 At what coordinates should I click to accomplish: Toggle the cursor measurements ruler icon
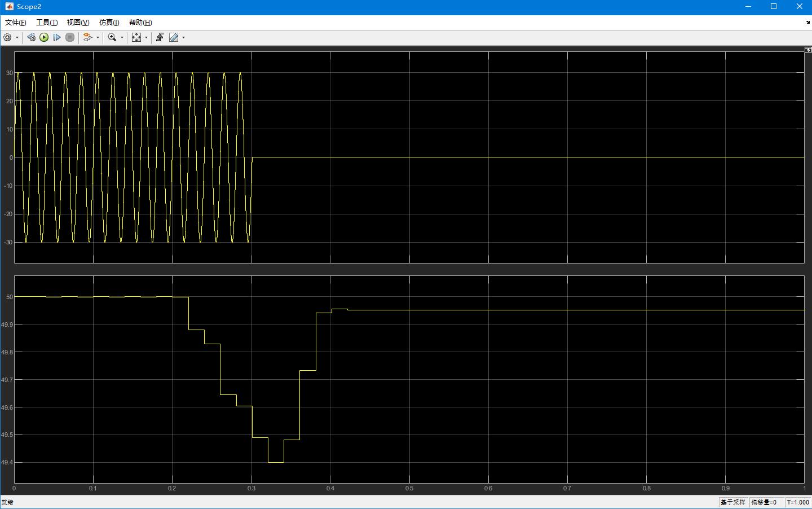pos(174,37)
